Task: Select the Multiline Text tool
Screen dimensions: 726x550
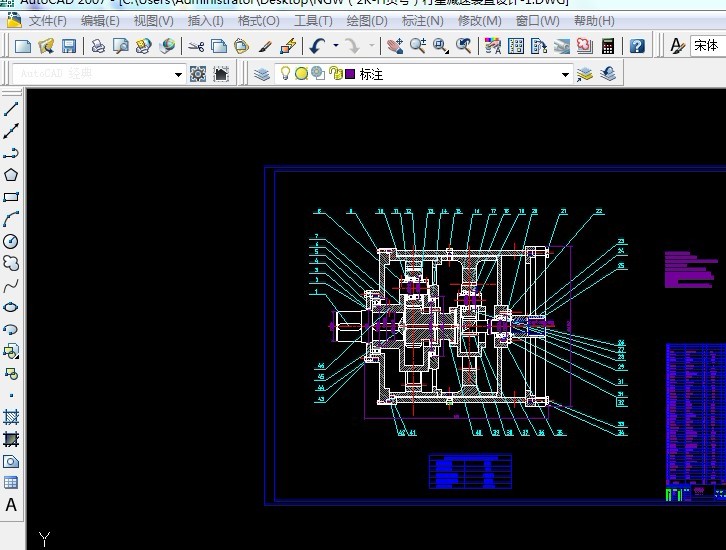Action: pos(11,505)
